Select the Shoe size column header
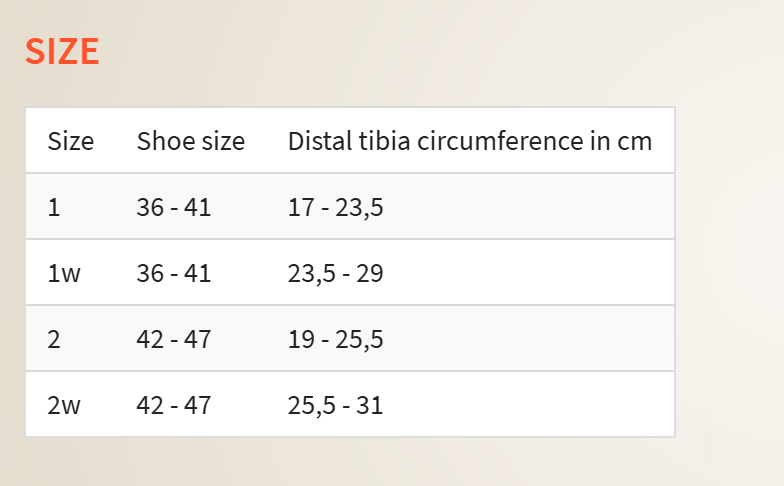The height and width of the screenshot is (486, 784). coord(191,141)
